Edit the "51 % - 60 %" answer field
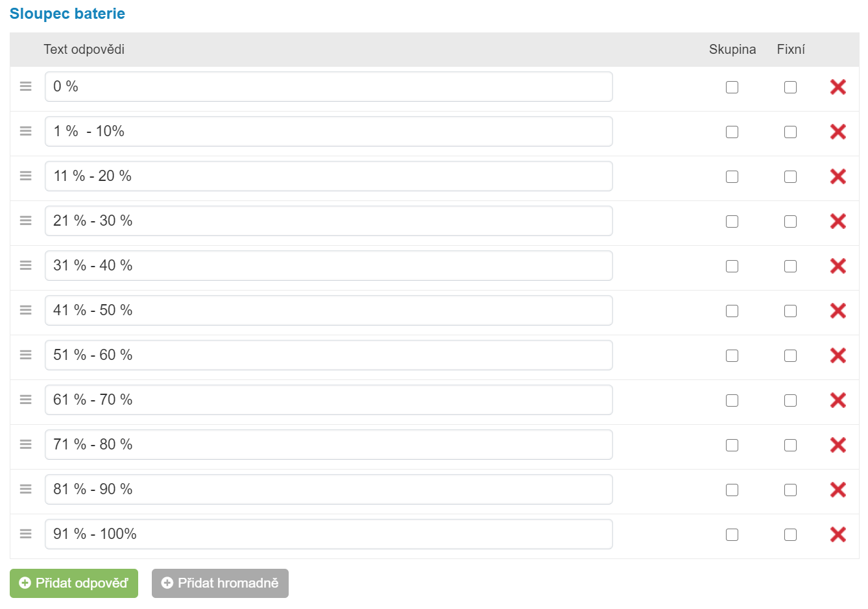This screenshot has width=868, height=609. point(328,355)
